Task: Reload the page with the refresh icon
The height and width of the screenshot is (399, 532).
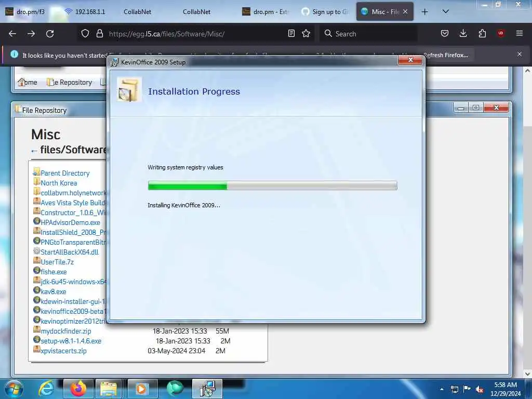Action: click(x=50, y=34)
